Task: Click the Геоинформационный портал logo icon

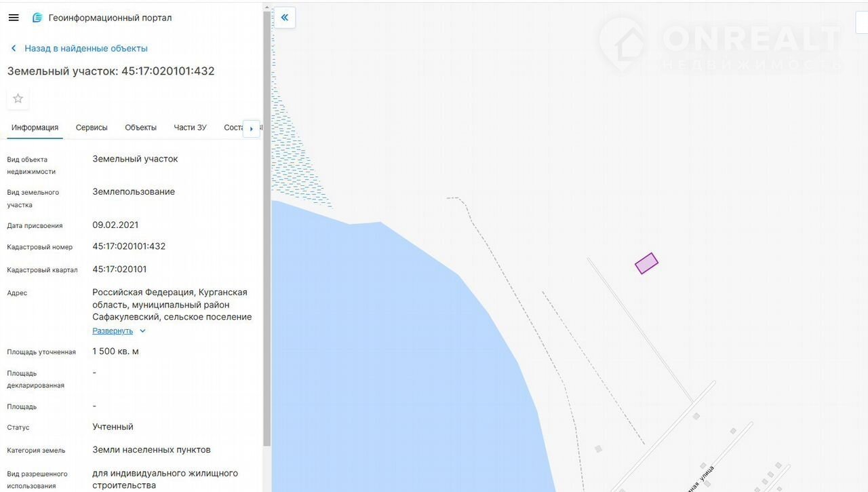Action: click(37, 18)
